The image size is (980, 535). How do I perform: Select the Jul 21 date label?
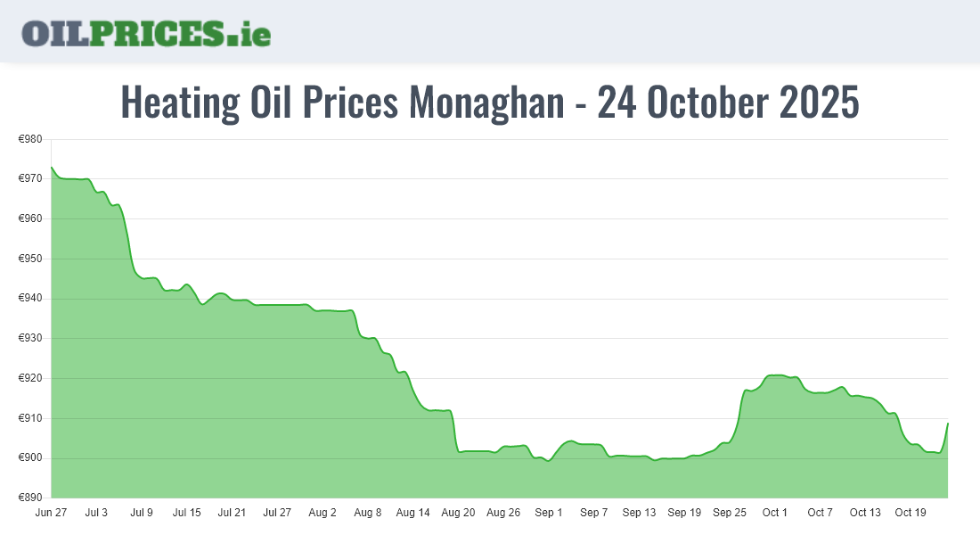click(x=232, y=513)
